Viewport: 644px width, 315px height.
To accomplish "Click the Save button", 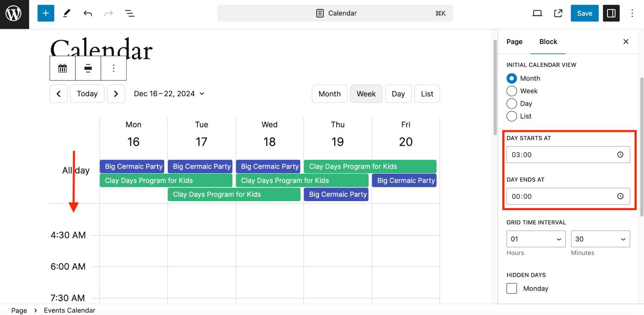I will [584, 13].
